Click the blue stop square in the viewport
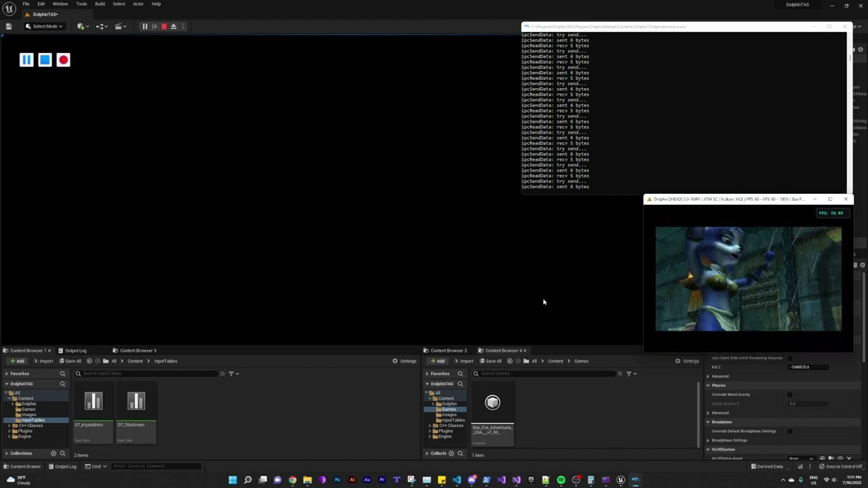Image resolution: width=868 pixels, height=488 pixels. click(45, 60)
